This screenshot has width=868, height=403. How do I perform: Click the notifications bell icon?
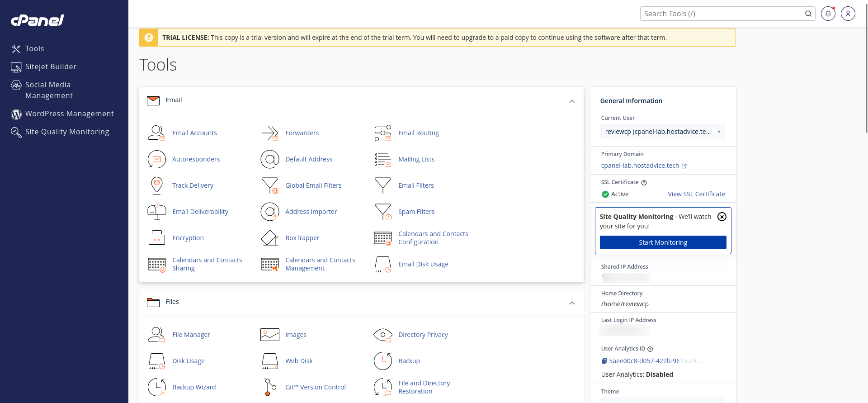pyautogui.click(x=828, y=14)
